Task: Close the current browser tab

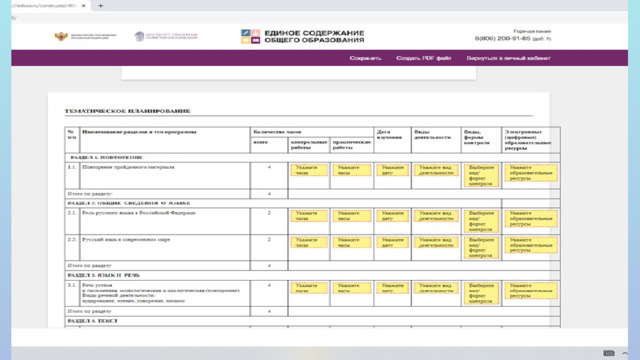Action: click(x=84, y=6)
